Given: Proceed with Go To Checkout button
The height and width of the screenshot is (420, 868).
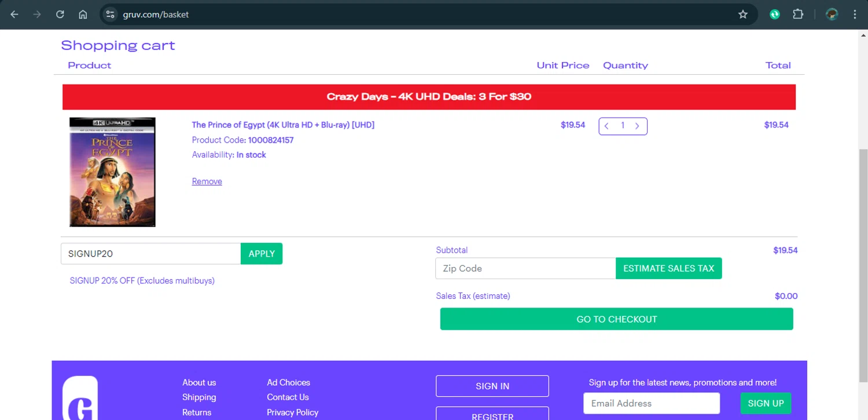Looking at the screenshot, I should (616, 319).
